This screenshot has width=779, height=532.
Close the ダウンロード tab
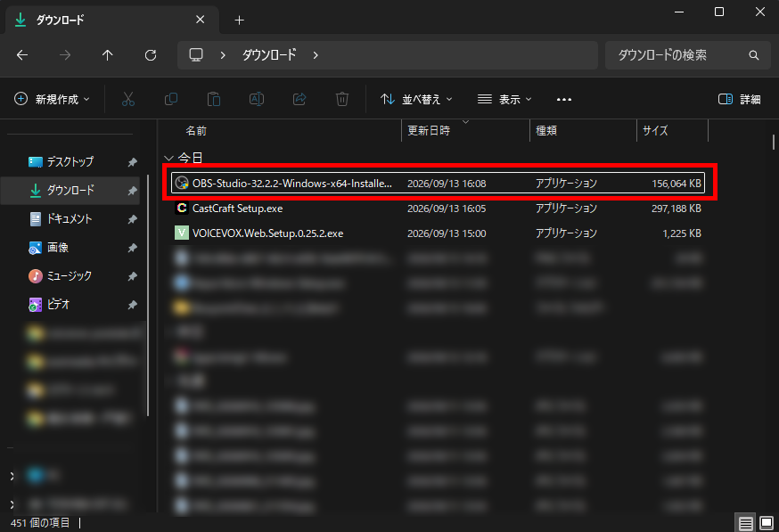tap(201, 20)
